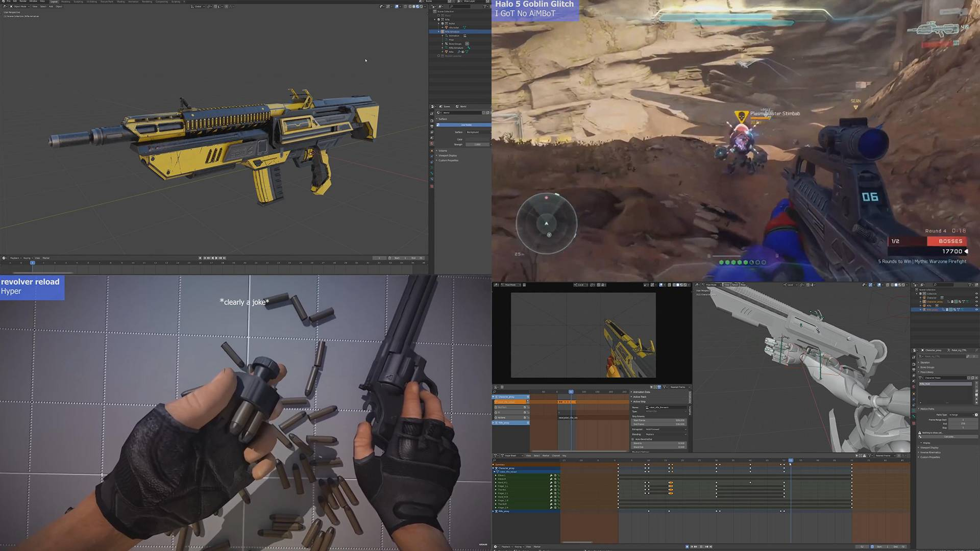Click the Start Frame field of the strip

[x=658, y=420]
